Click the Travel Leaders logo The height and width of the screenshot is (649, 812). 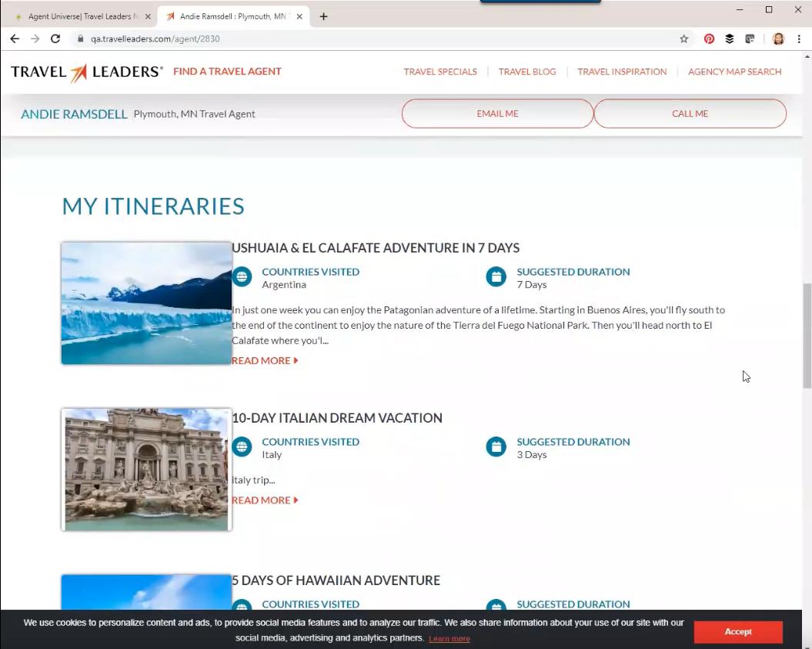(87, 72)
